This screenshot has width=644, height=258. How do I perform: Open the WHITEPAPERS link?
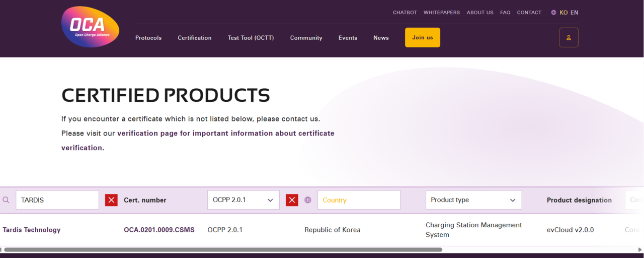coord(442,13)
